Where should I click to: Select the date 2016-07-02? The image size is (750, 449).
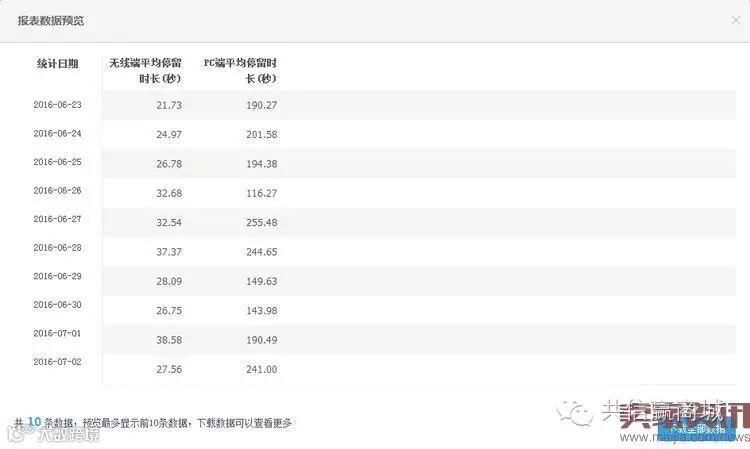pos(57,362)
